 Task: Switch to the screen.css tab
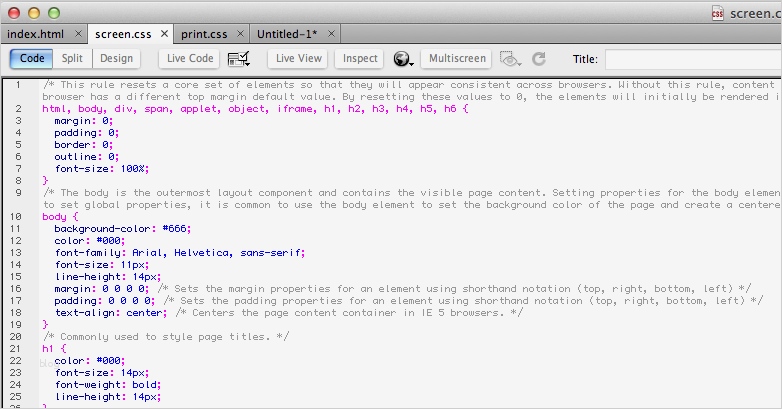pos(123,34)
